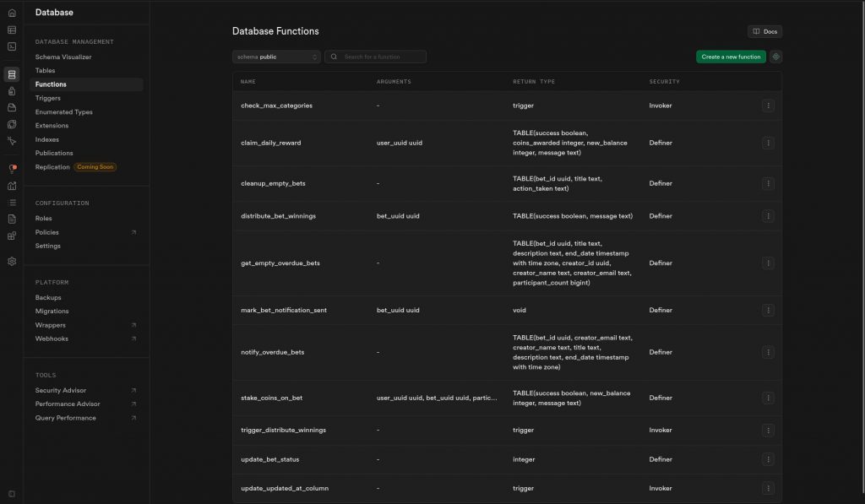Open the project Settings gear icon
865x504 pixels.
pyautogui.click(x=11, y=262)
